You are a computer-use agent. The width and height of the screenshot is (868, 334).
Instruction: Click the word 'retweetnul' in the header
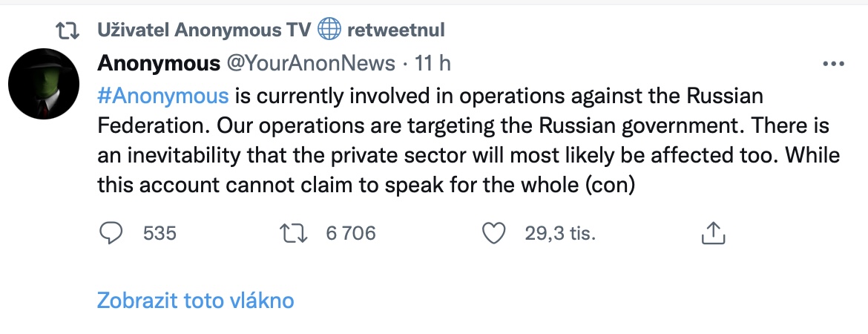(x=395, y=30)
